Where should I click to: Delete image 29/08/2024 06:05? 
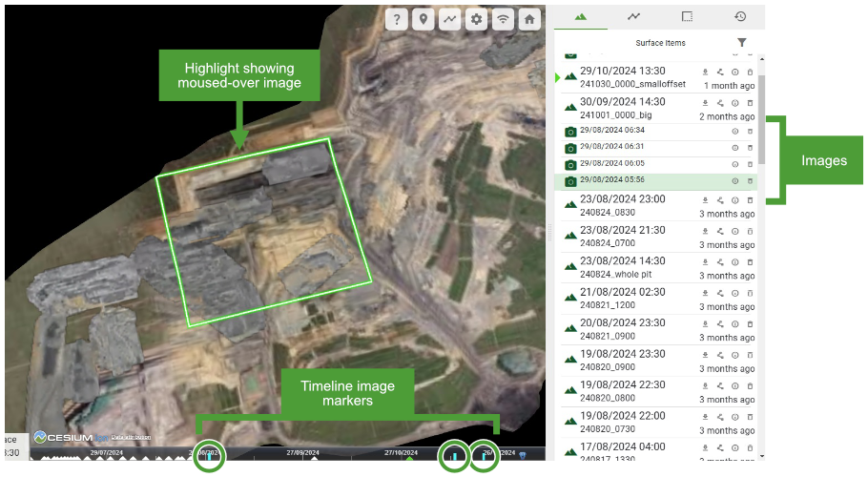(750, 165)
